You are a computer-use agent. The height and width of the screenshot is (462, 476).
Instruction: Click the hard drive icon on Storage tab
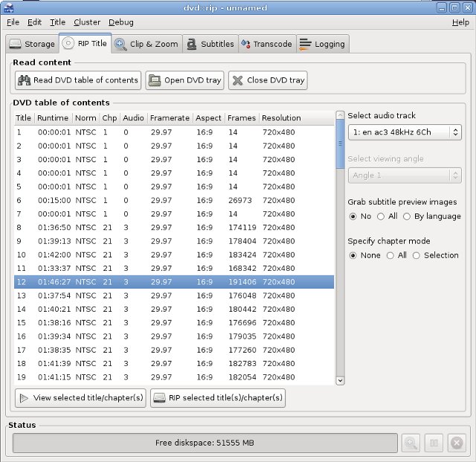(15, 44)
